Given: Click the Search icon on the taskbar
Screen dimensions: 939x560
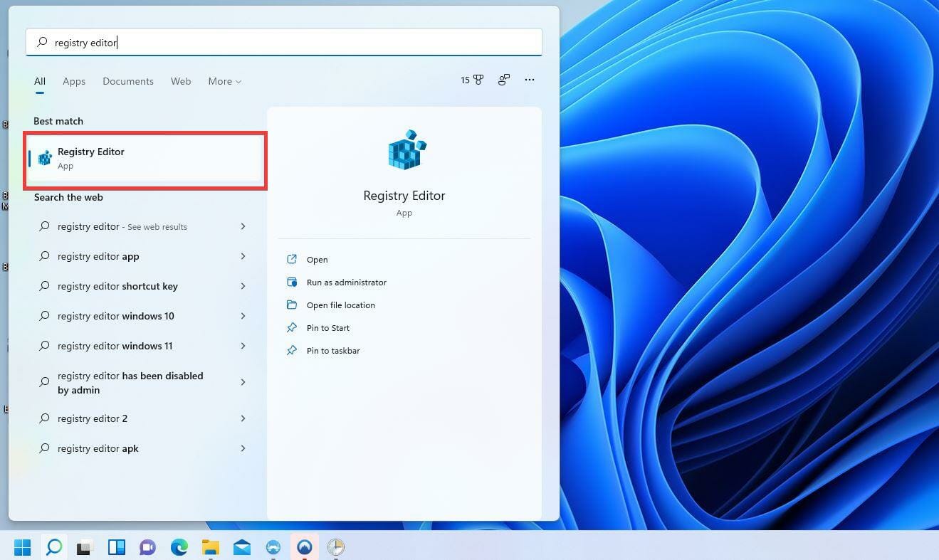Looking at the screenshot, I should pos(53,547).
